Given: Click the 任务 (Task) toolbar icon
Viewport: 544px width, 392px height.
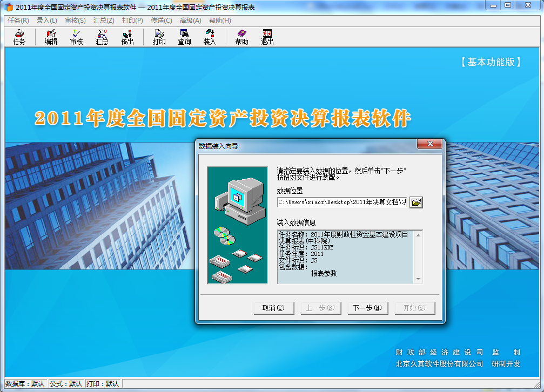Looking at the screenshot, I should [x=19, y=37].
